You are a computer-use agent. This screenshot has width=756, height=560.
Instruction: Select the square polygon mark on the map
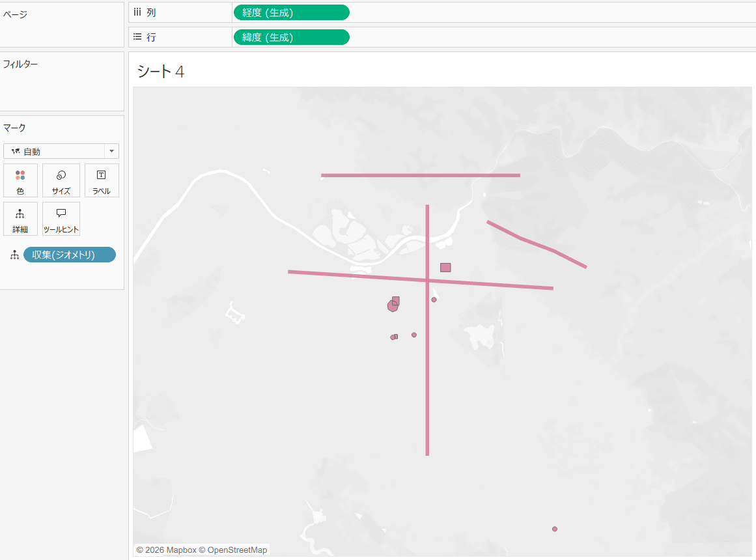[x=445, y=267]
